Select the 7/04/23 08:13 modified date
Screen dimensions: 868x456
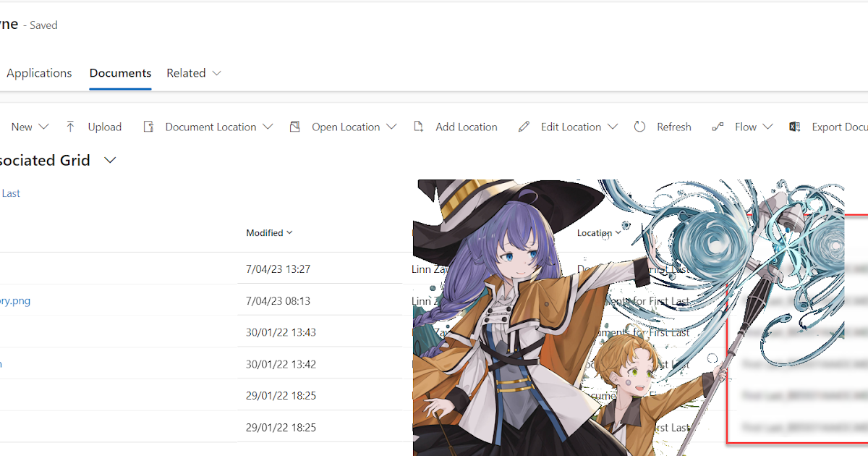coord(278,300)
